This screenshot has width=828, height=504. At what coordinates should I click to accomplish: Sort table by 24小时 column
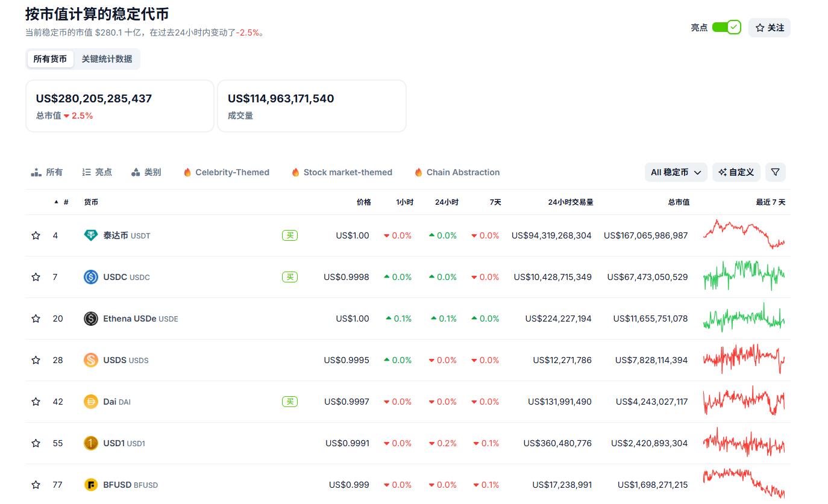[x=447, y=202]
